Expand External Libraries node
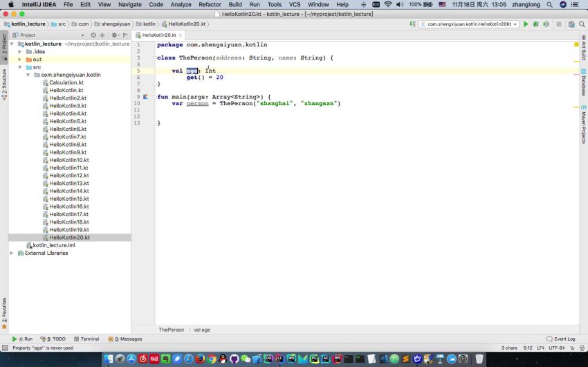 [12, 253]
